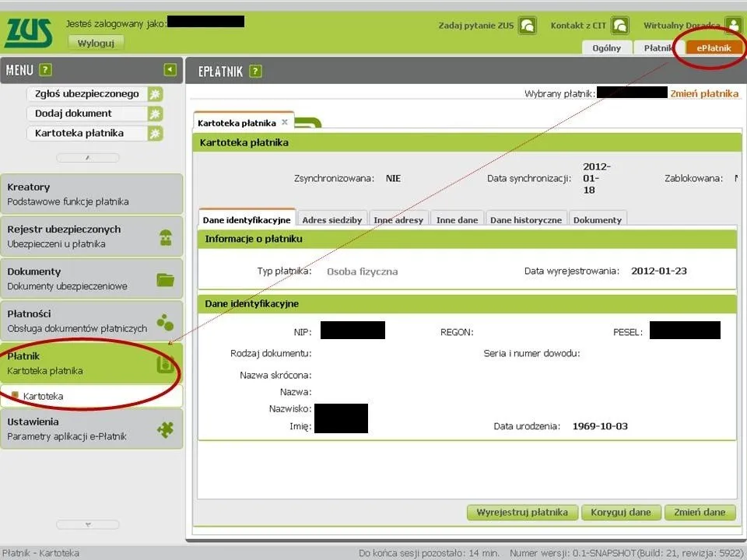Screen dimensions: 747x560
Task: Open the Zadaj pytanie ZUS chat icon
Action: [528, 26]
